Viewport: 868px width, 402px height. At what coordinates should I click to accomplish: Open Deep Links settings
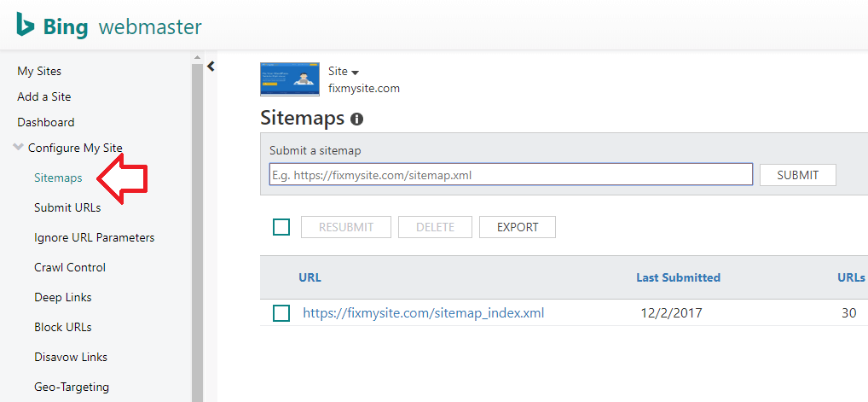(63, 297)
